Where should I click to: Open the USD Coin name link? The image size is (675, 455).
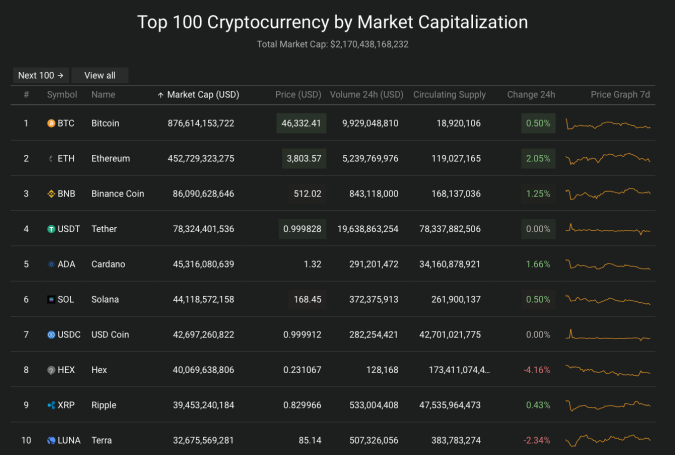click(x=110, y=335)
